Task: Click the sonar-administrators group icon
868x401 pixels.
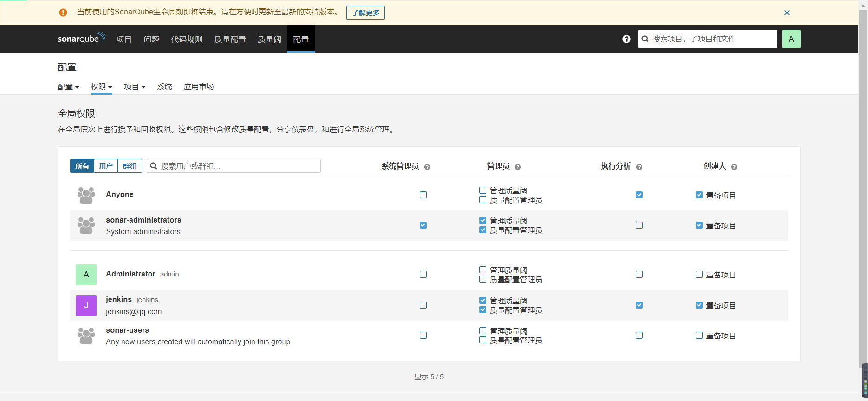Action: tap(86, 225)
